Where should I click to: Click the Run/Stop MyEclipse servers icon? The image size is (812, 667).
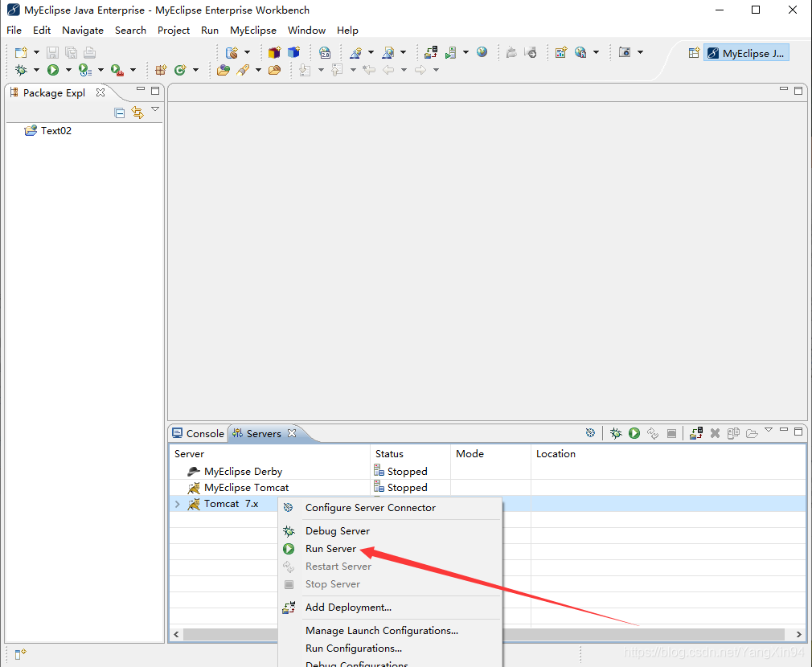450,52
